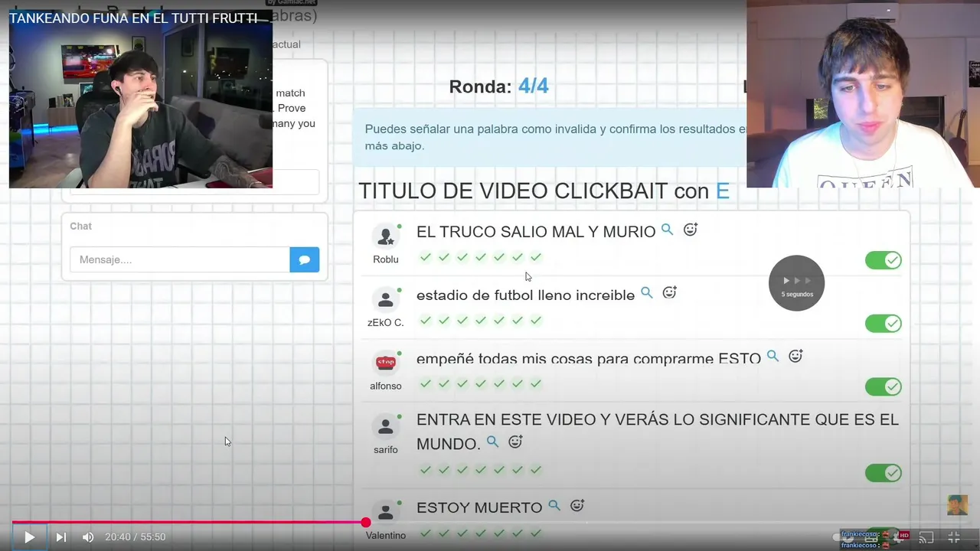Skip to next video
Viewport: 980px width, 551px height.
click(x=61, y=537)
